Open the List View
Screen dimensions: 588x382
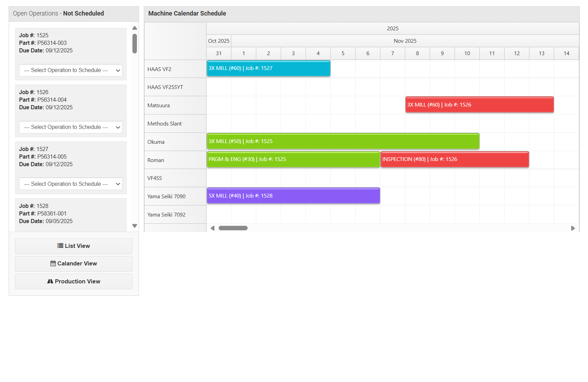(x=73, y=246)
